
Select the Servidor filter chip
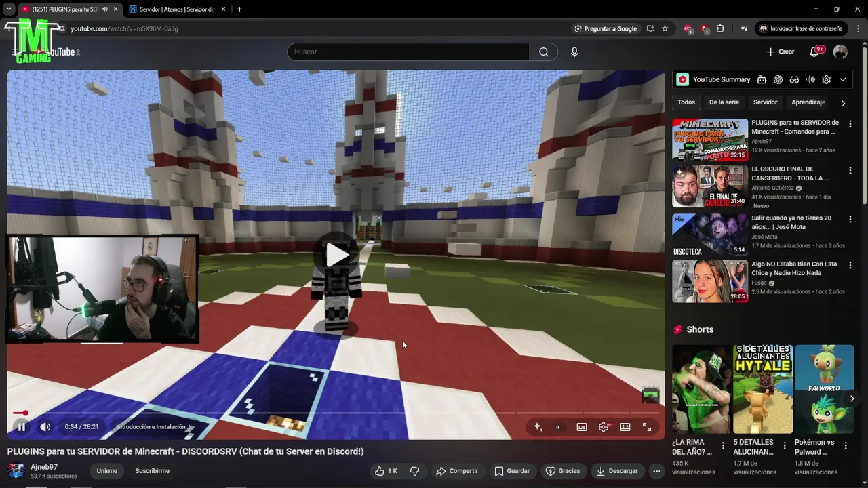coord(765,102)
